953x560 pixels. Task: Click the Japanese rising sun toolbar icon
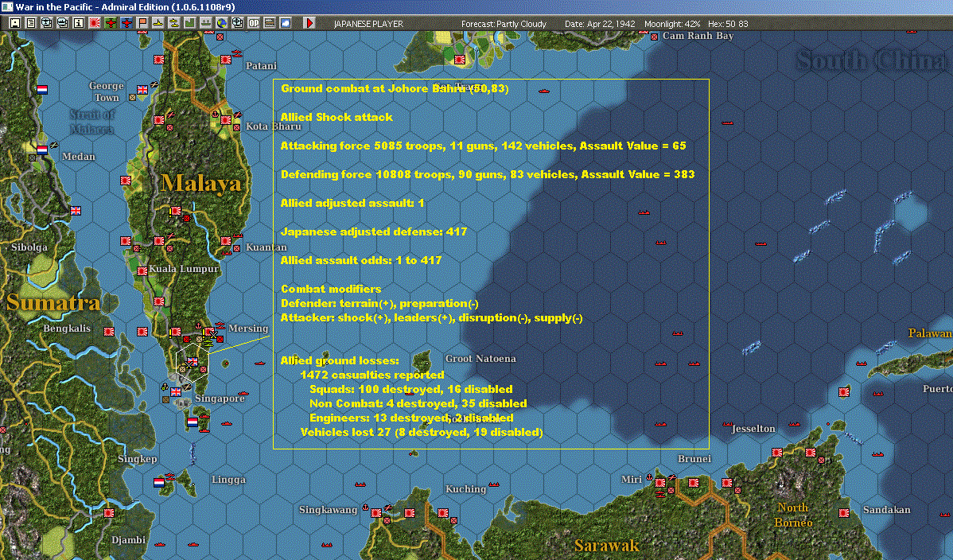pos(94,23)
